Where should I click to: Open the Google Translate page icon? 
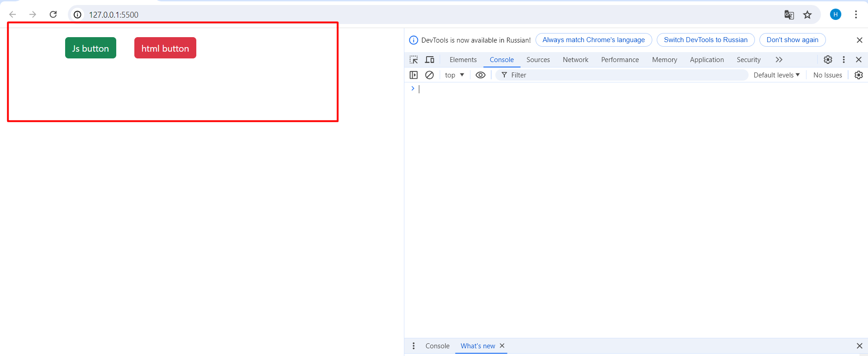(789, 15)
